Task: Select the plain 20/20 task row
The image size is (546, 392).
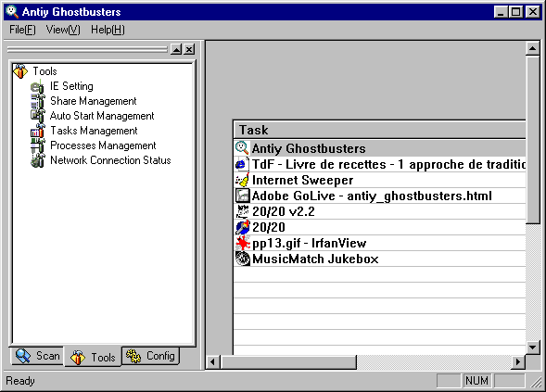Action: [379, 227]
